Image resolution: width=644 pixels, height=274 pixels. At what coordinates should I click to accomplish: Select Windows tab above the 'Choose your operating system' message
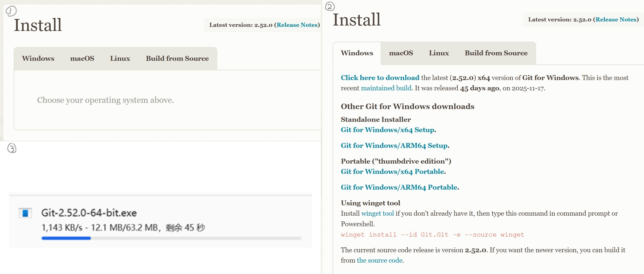[38, 59]
